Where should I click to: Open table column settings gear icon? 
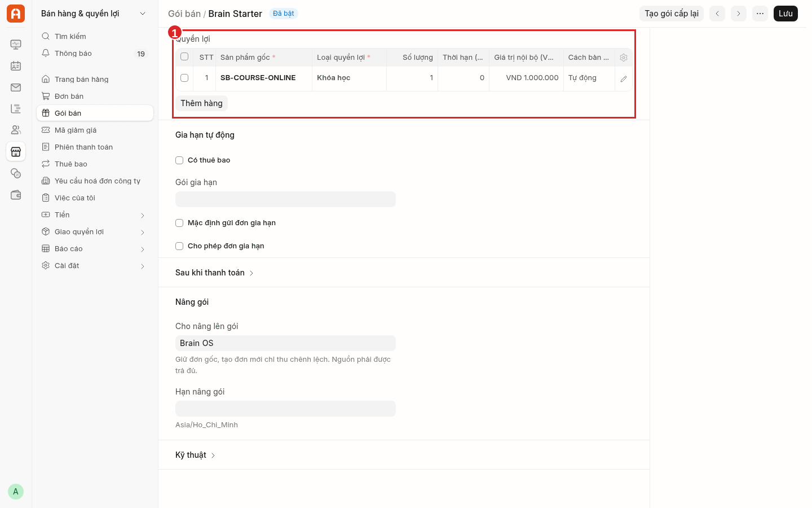coord(624,58)
